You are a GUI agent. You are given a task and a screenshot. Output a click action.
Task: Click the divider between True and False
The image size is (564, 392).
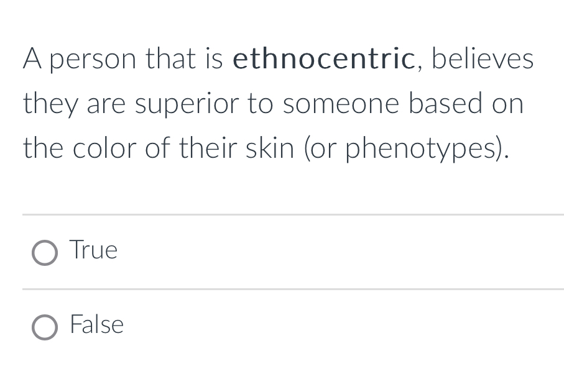[292, 288]
